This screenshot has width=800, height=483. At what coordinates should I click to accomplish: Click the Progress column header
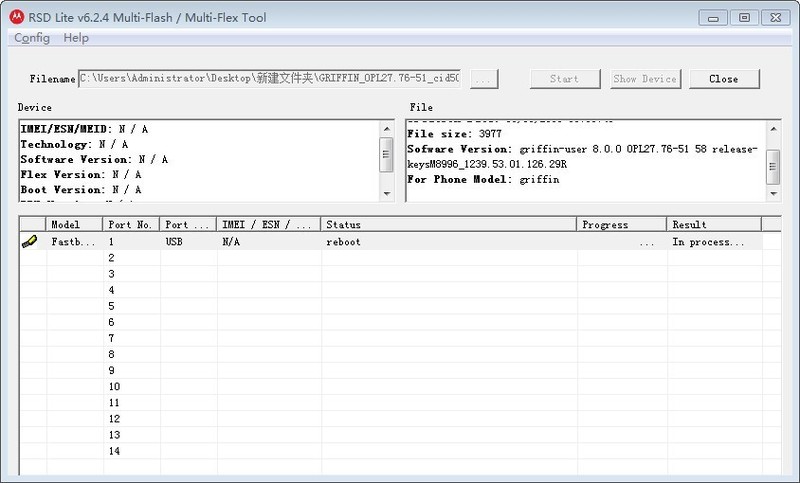pos(621,224)
